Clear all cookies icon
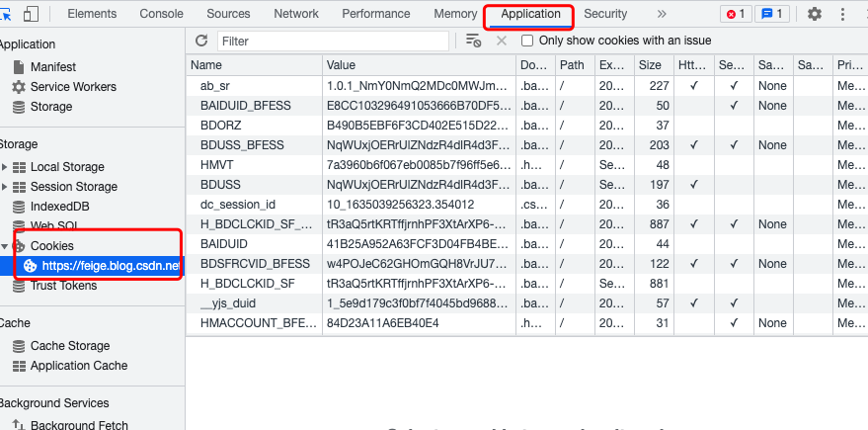Screen dimensions: 868x430 pos(473,41)
